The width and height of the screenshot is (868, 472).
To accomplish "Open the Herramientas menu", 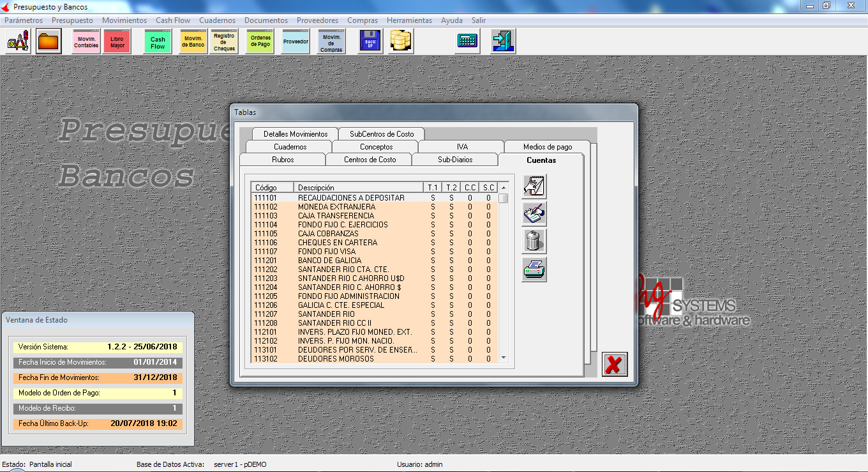I will pyautogui.click(x=409, y=20).
